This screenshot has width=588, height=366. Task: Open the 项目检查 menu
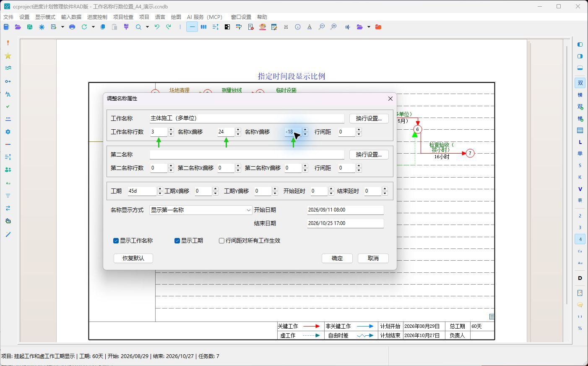[x=123, y=17]
